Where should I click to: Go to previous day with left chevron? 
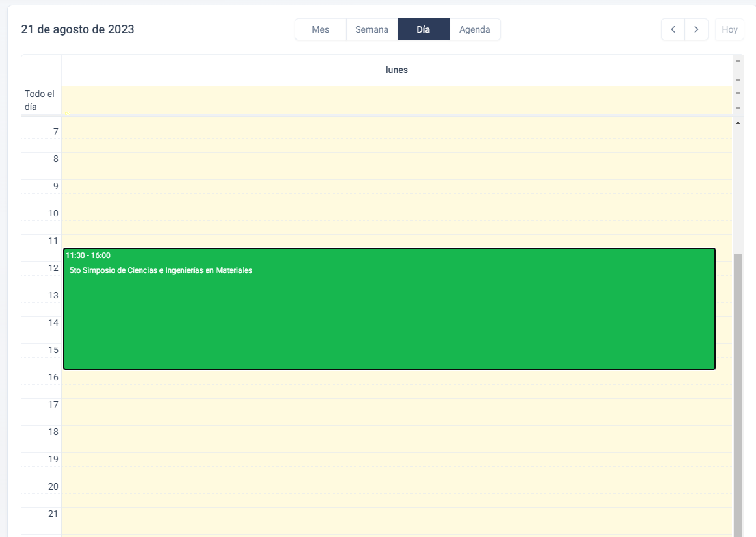(x=673, y=29)
